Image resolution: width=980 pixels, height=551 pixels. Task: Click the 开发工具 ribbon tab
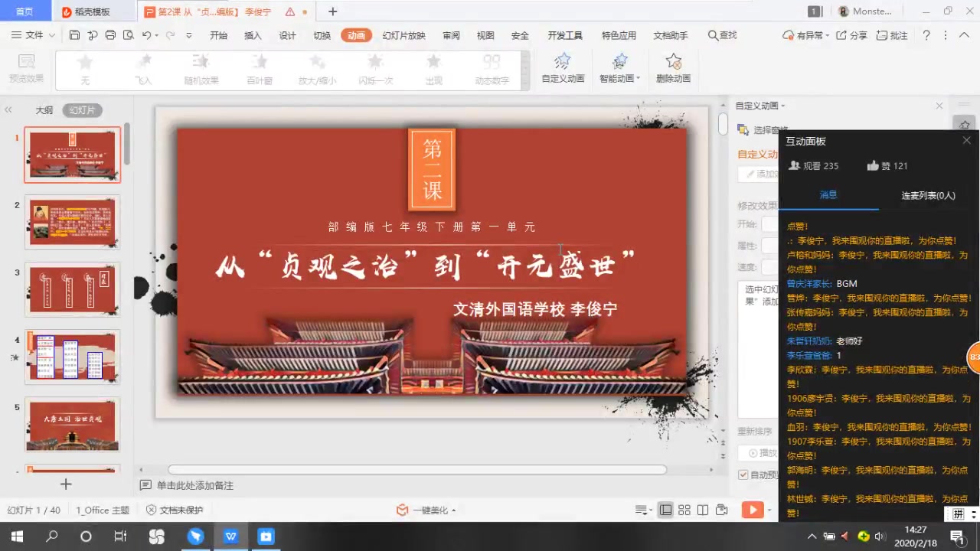point(565,35)
